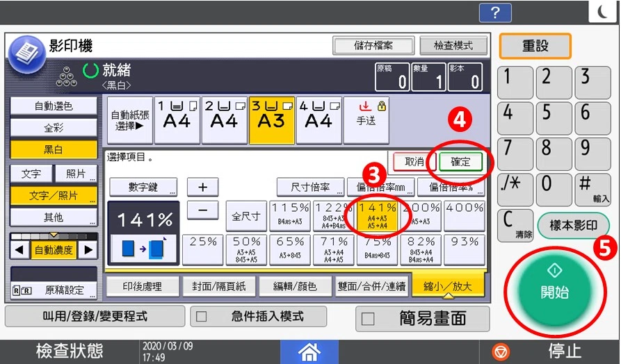
Task: Open the help question mark button
Action: [495, 13]
